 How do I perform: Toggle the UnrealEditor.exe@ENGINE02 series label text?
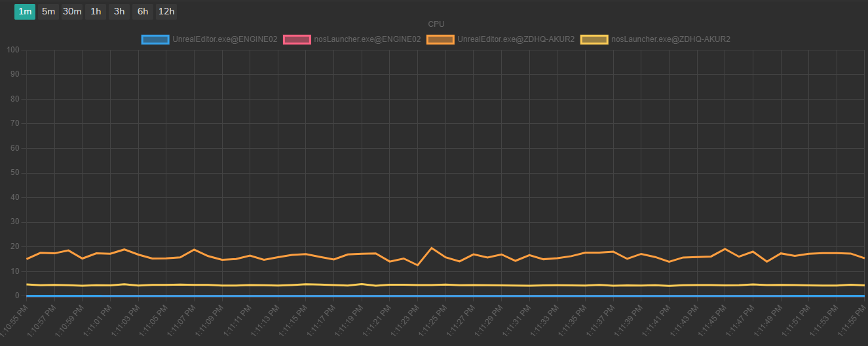tap(225, 39)
